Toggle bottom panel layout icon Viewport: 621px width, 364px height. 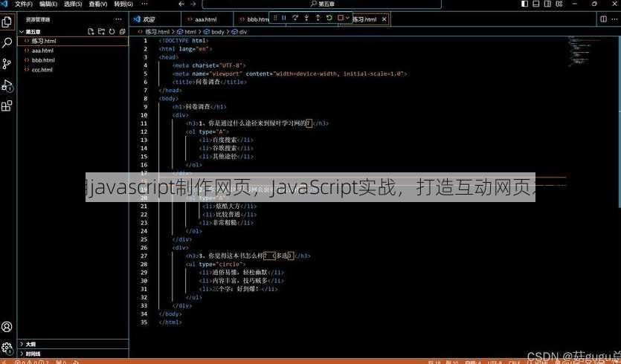coord(536,4)
